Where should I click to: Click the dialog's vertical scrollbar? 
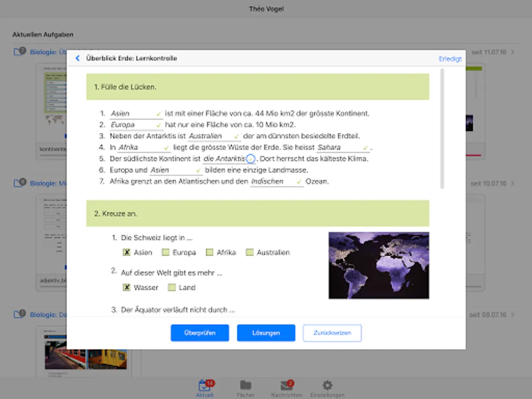tap(442, 129)
